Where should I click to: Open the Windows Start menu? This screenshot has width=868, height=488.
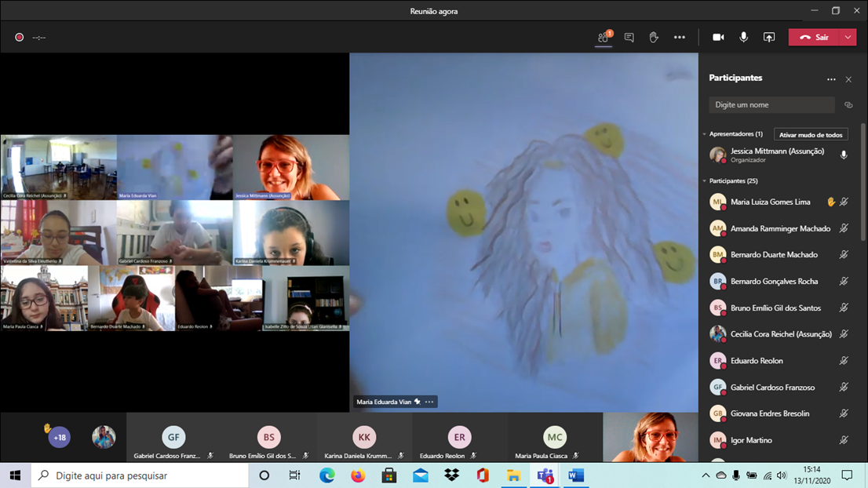click(x=15, y=475)
